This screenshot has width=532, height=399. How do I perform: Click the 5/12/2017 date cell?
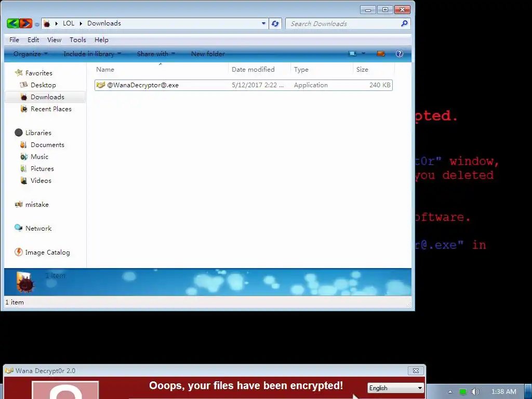point(258,85)
